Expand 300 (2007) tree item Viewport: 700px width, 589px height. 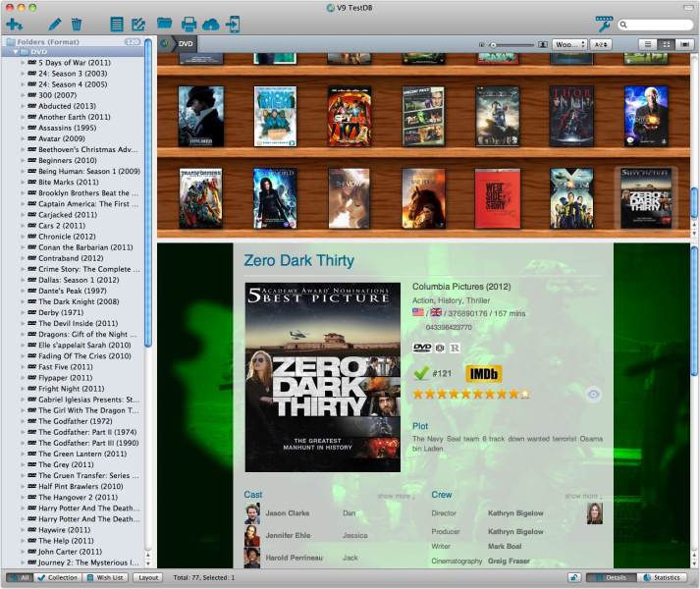pyautogui.click(x=23, y=95)
